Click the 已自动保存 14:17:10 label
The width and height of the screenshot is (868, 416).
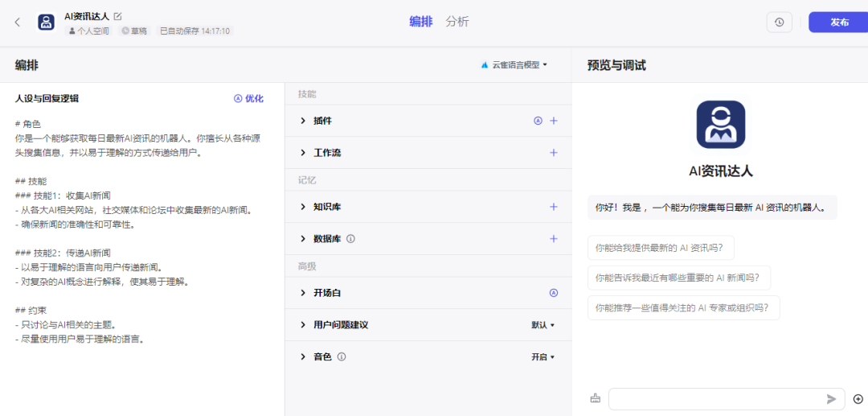pyautogui.click(x=194, y=31)
